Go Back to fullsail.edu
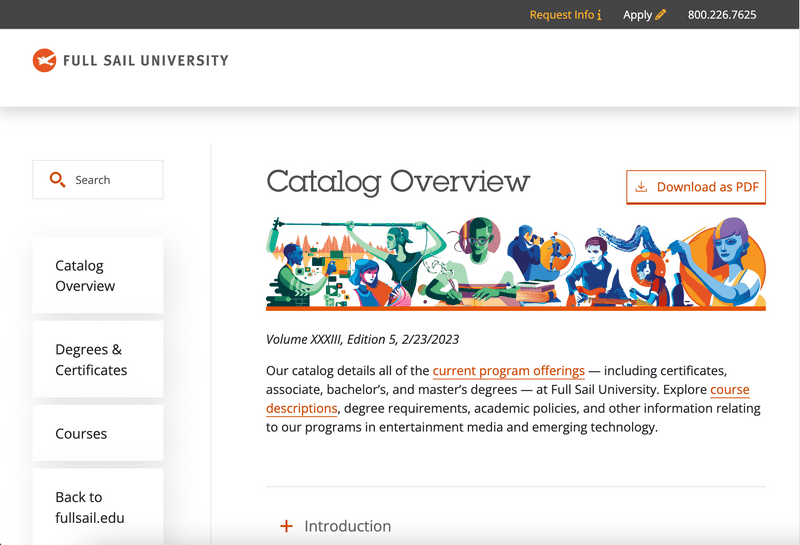Image resolution: width=800 pixels, height=545 pixels. click(98, 507)
